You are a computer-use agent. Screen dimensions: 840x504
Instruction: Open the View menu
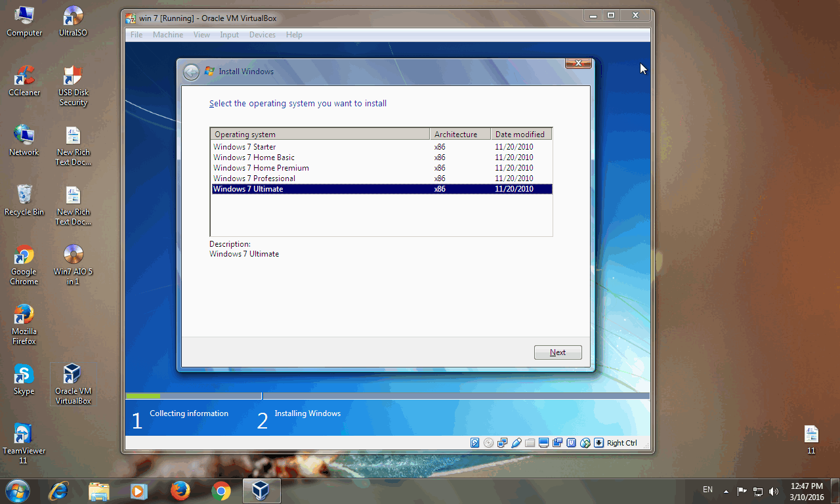(201, 35)
